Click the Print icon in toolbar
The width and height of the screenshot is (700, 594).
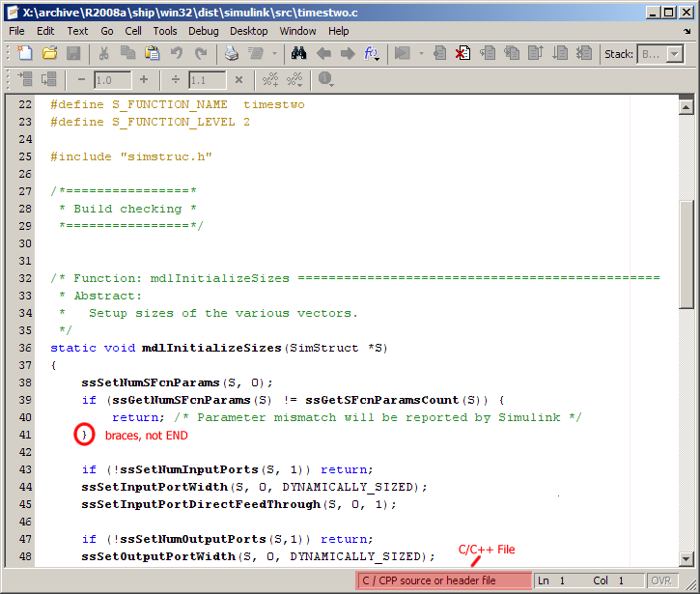[232, 54]
